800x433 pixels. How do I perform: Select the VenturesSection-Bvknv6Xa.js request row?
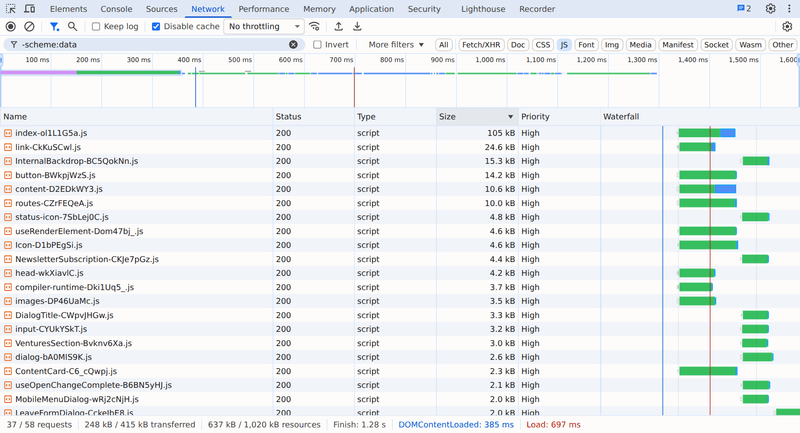[400, 343]
